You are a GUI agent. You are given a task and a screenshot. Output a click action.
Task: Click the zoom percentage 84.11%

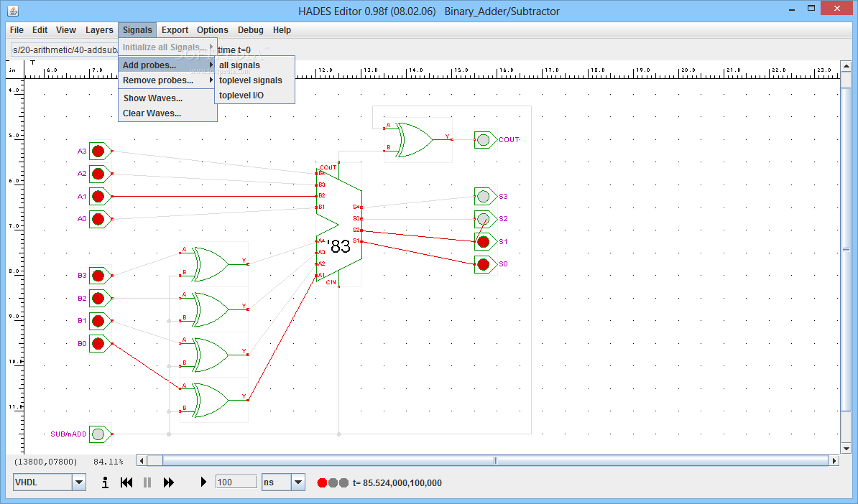tap(109, 462)
